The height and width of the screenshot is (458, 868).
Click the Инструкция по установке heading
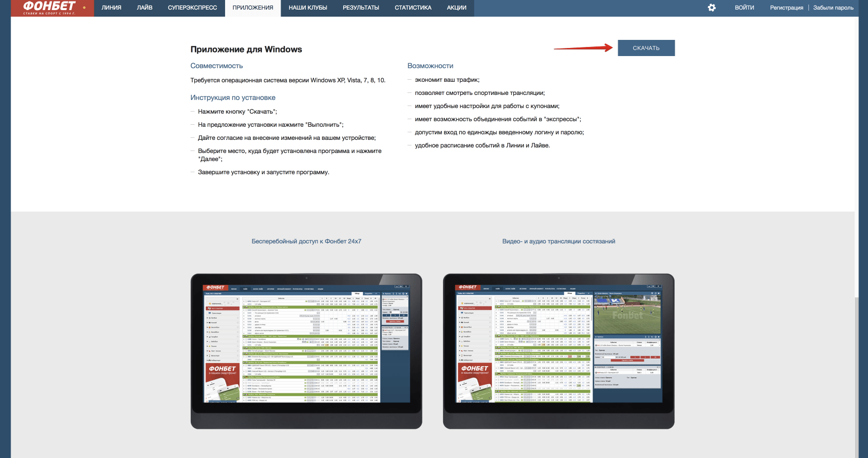pos(233,97)
